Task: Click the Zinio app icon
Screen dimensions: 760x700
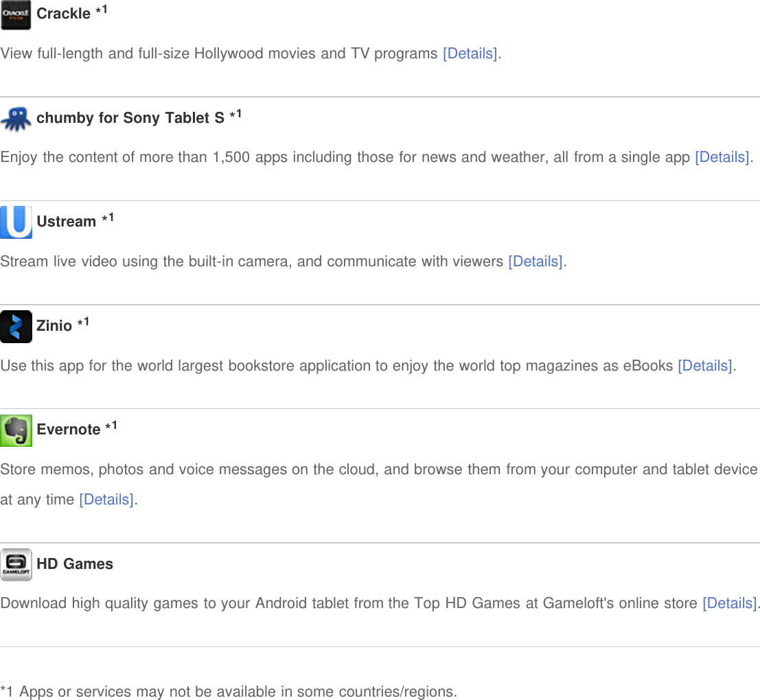Action: 16,327
